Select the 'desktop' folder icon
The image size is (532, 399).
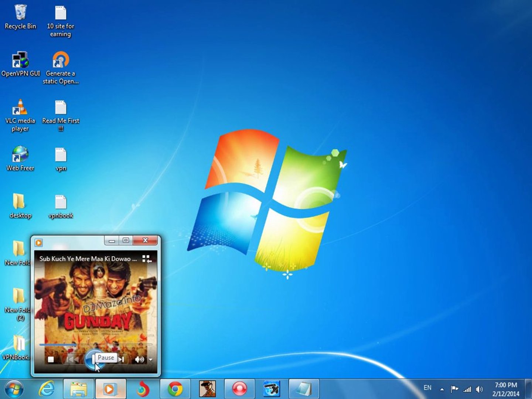coord(20,206)
